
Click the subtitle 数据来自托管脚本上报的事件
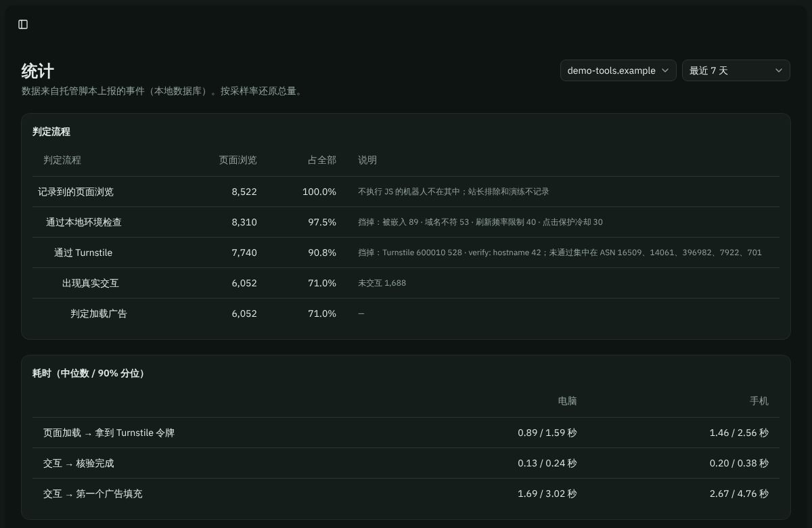(163, 91)
